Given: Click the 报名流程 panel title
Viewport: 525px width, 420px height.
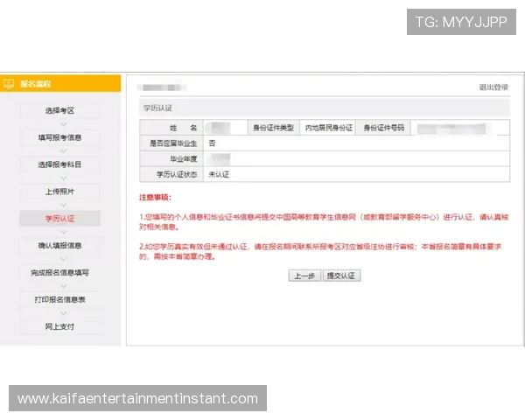Looking at the screenshot, I should click(x=36, y=84).
